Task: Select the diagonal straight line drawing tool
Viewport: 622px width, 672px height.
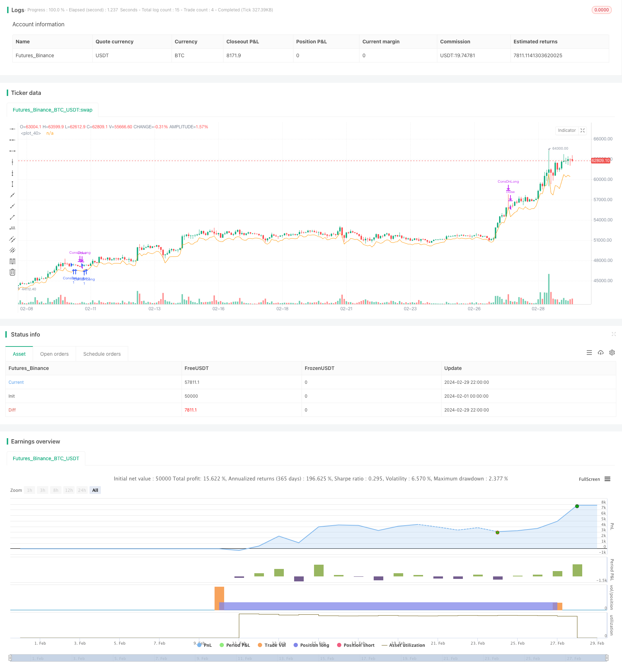Action: pyautogui.click(x=12, y=195)
